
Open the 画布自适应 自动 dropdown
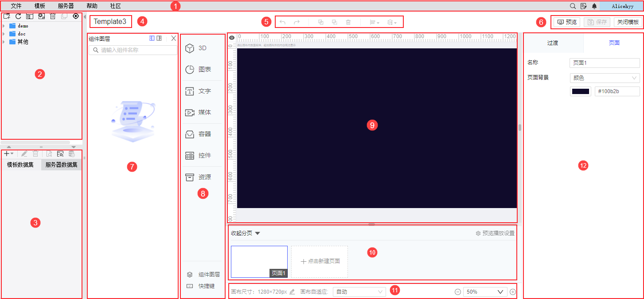(359, 292)
